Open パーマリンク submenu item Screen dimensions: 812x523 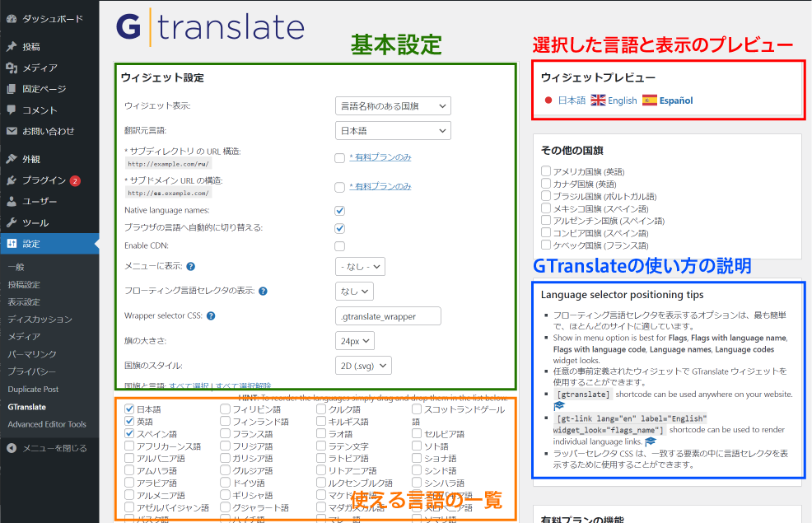click(32, 354)
